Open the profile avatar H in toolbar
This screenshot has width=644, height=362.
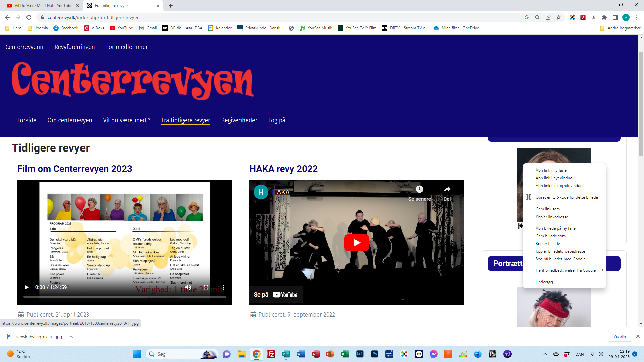pyautogui.click(x=626, y=17)
